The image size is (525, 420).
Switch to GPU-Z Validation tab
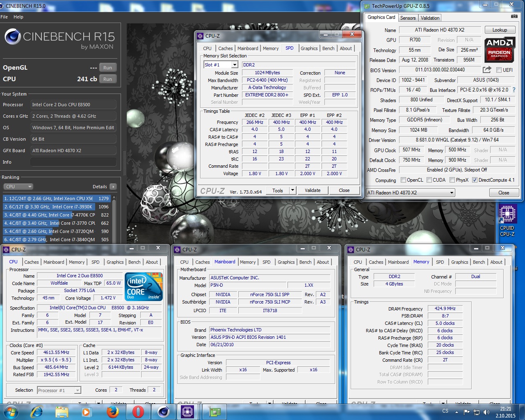click(430, 18)
